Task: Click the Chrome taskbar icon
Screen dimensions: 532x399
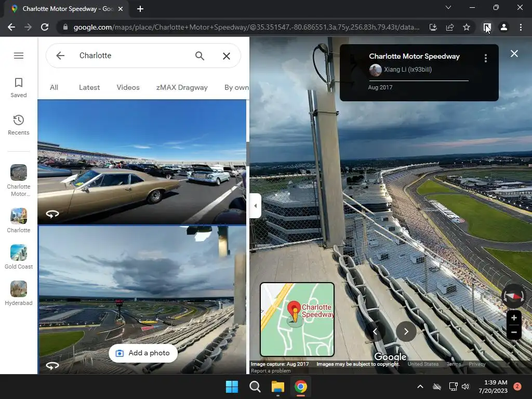Action: point(301,387)
